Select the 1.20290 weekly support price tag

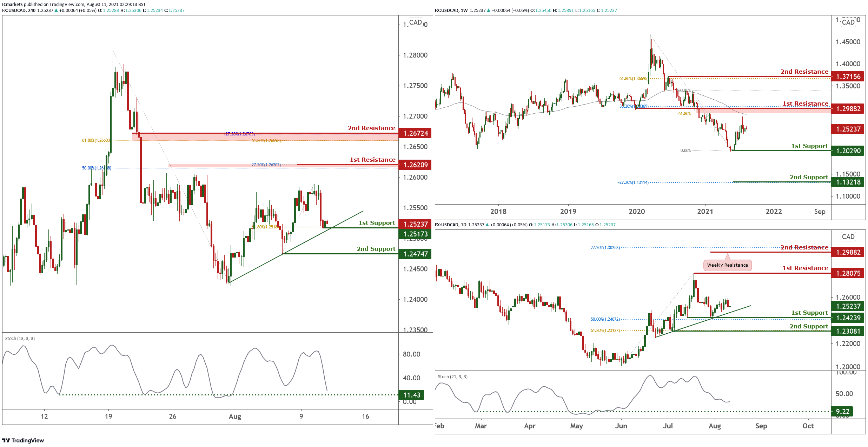848,151
